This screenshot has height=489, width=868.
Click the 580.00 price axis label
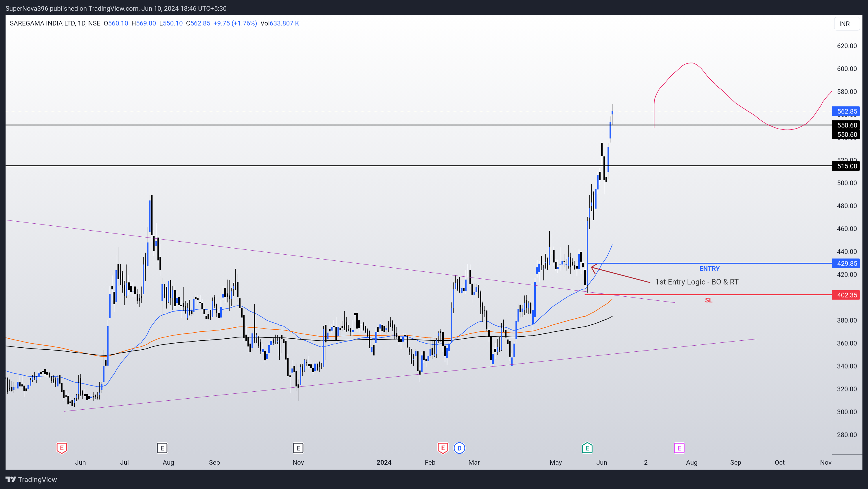pyautogui.click(x=847, y=92)
